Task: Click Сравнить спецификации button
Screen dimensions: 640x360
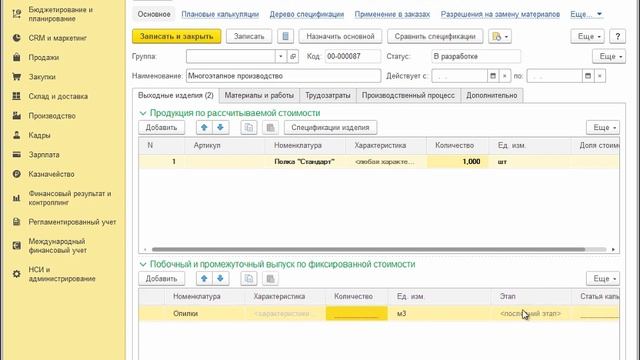Action: (435, 36)
